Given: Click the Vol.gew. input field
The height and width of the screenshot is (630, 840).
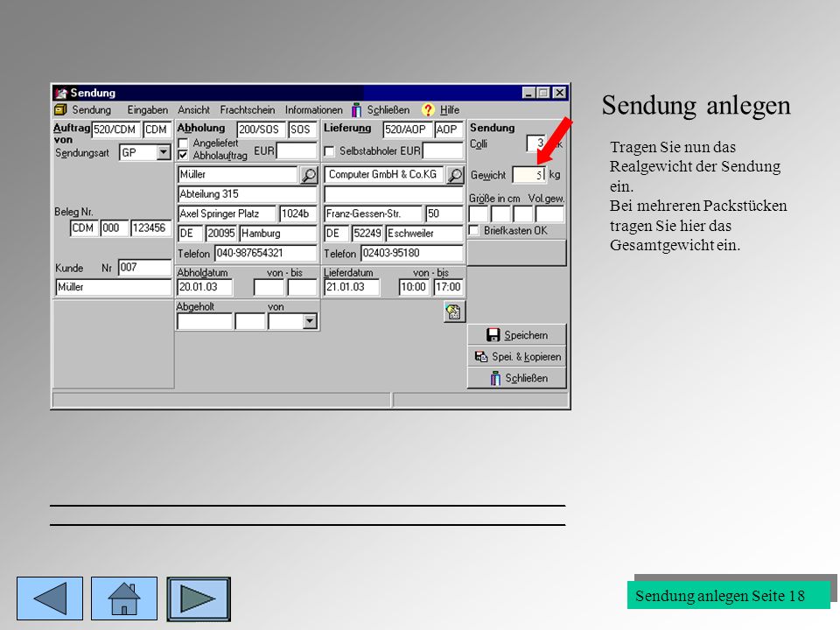Looking at the screenshot, I should tap(549, 214).
